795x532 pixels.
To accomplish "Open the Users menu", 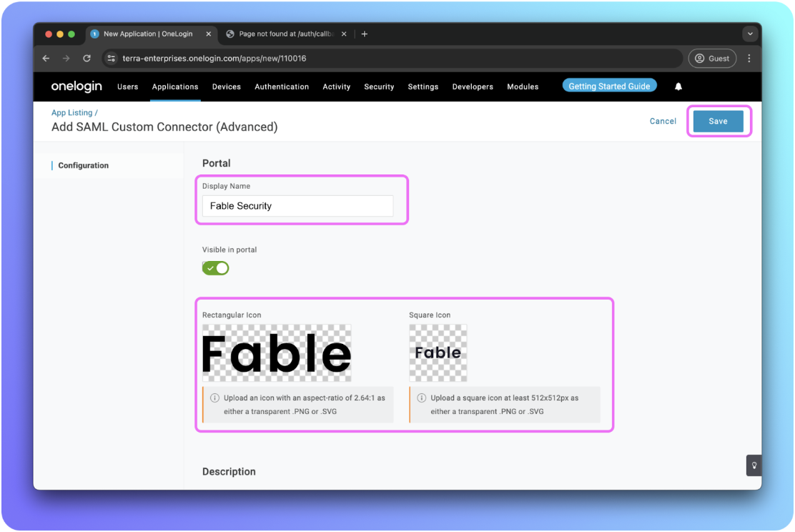I will (x=128, y=87).
